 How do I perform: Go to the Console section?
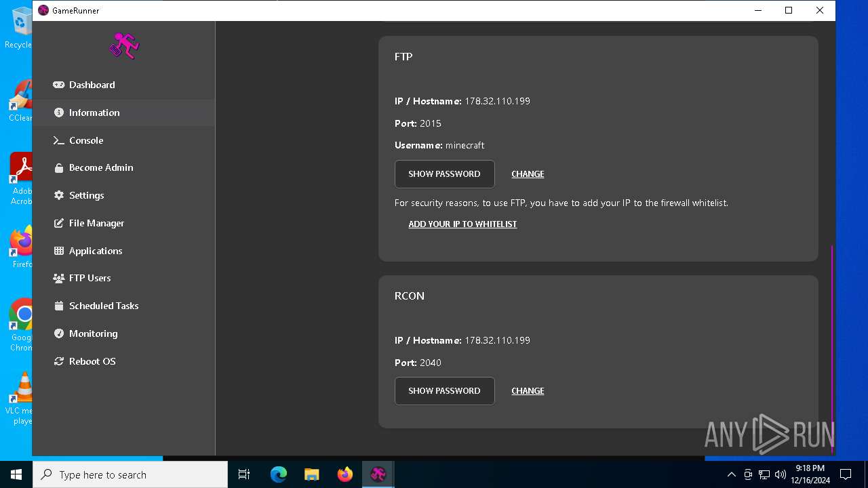pyautogui.click(x=123, y=140)
